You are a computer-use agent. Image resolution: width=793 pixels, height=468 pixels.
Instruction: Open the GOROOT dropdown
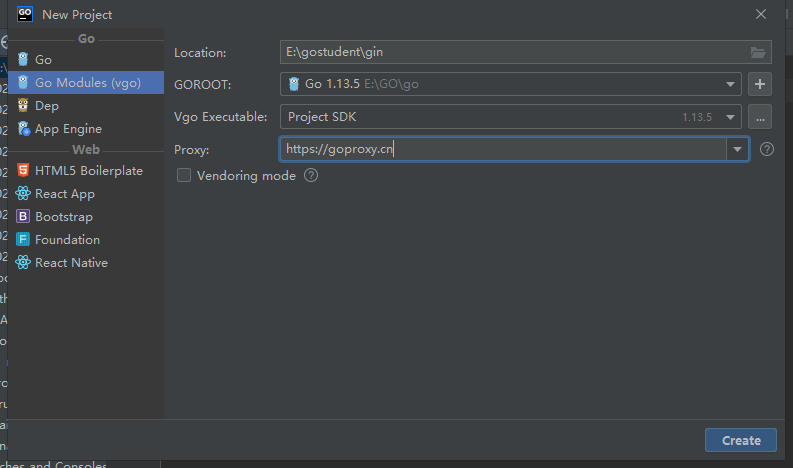coord(730,84)
